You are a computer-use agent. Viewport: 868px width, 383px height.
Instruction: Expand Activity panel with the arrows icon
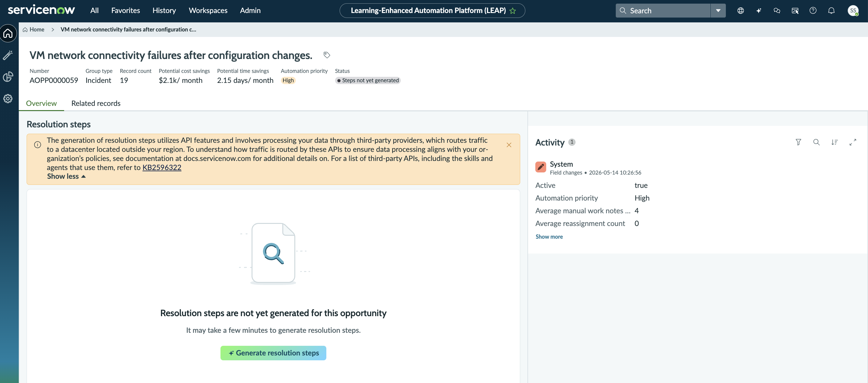(853, 142)
